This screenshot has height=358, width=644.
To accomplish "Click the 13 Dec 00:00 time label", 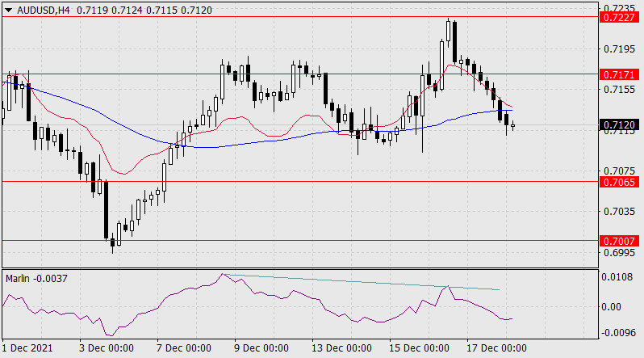I will 341,348.
